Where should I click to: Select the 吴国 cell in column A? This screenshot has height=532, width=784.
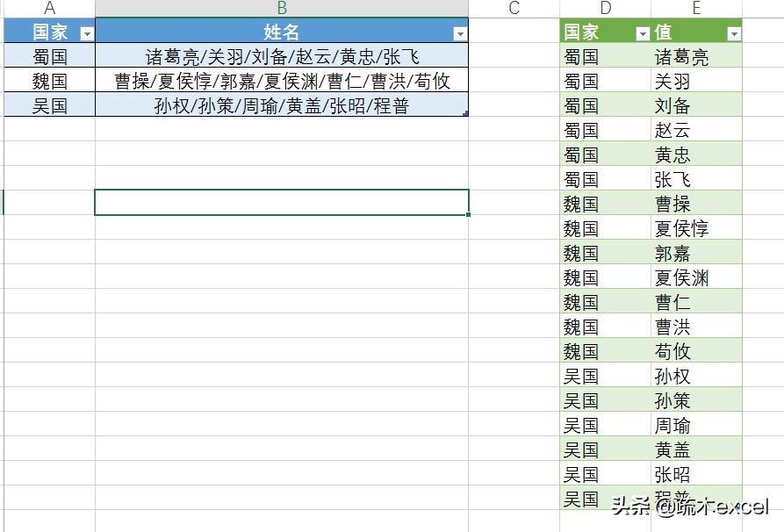tap(49, 97)
